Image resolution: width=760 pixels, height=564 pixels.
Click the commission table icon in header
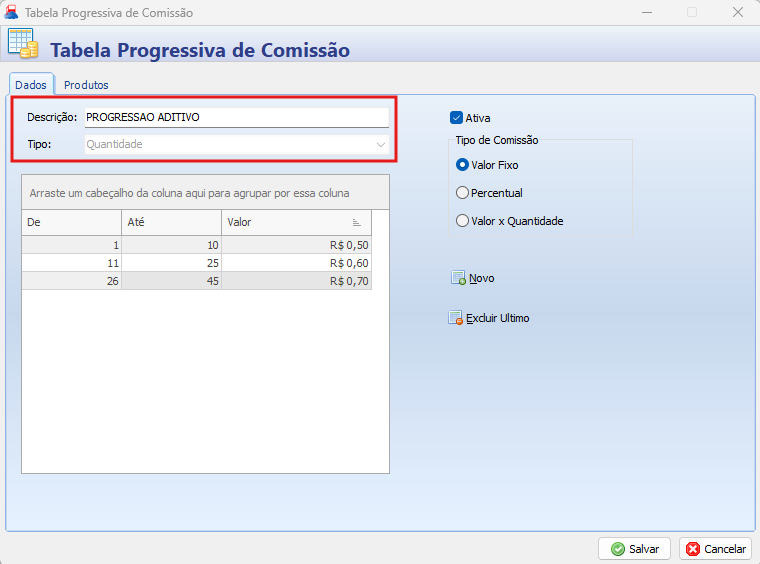point(23,44)
